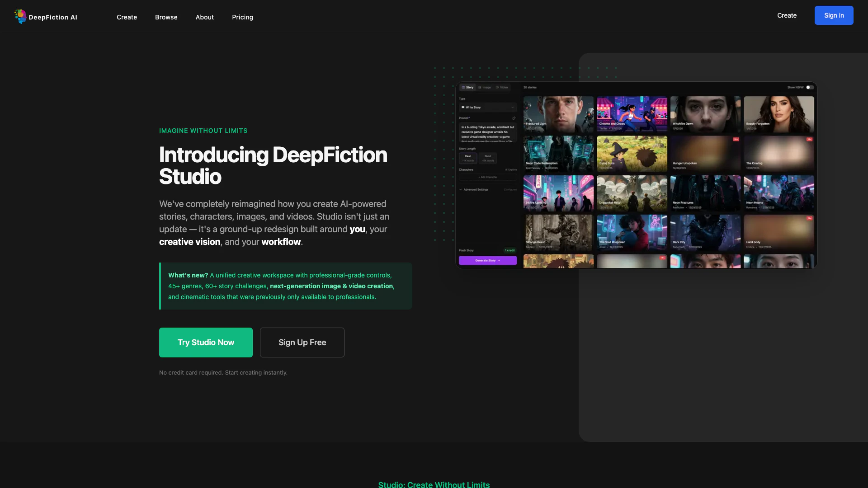This screenshot has width=868, height=488.
Task: Click Explore next to Characters
Action: coord(511,170)
